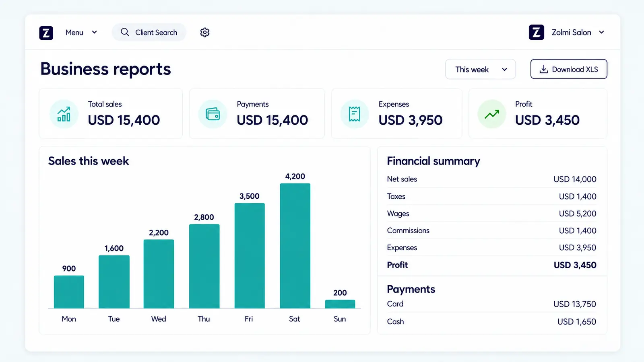
Task: Click the Total sales chart icon
Action: pos(64,114)
